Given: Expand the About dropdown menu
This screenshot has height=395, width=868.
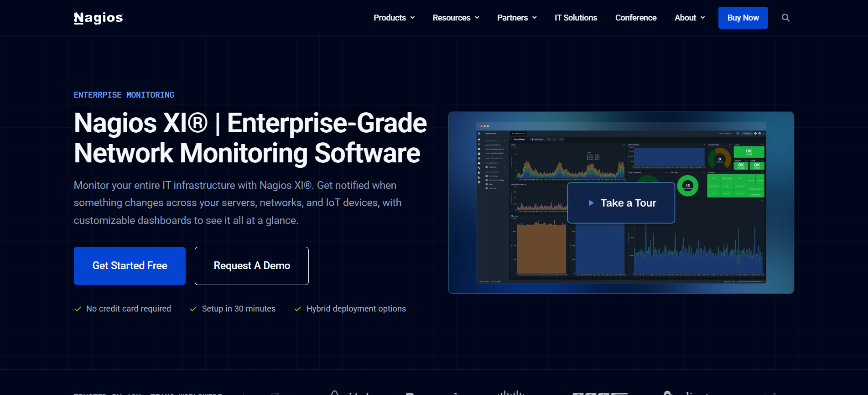Looking at the screenshot, I should (690, 18).
